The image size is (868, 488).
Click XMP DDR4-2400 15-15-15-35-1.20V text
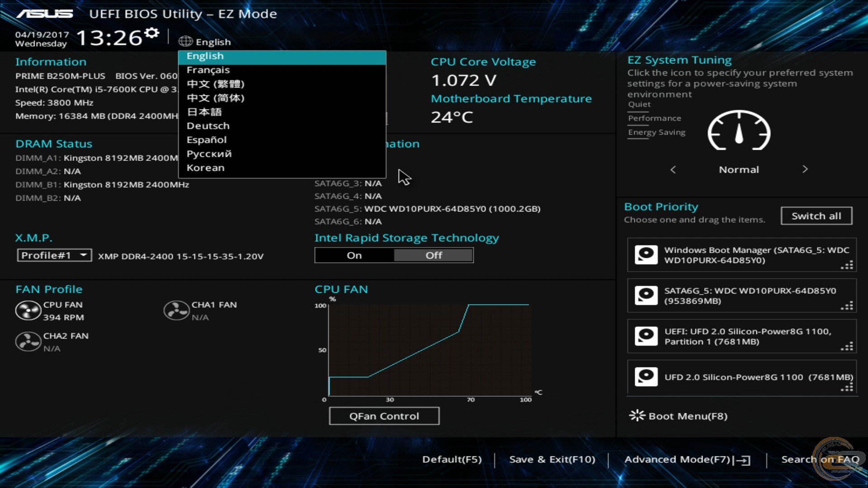181,256
